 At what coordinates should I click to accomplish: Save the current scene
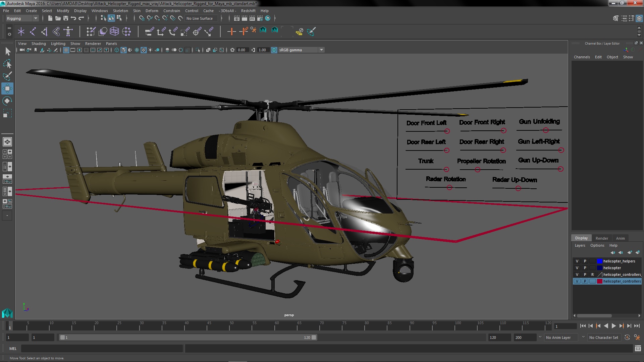pyautogui.click(x=66, y=18)
